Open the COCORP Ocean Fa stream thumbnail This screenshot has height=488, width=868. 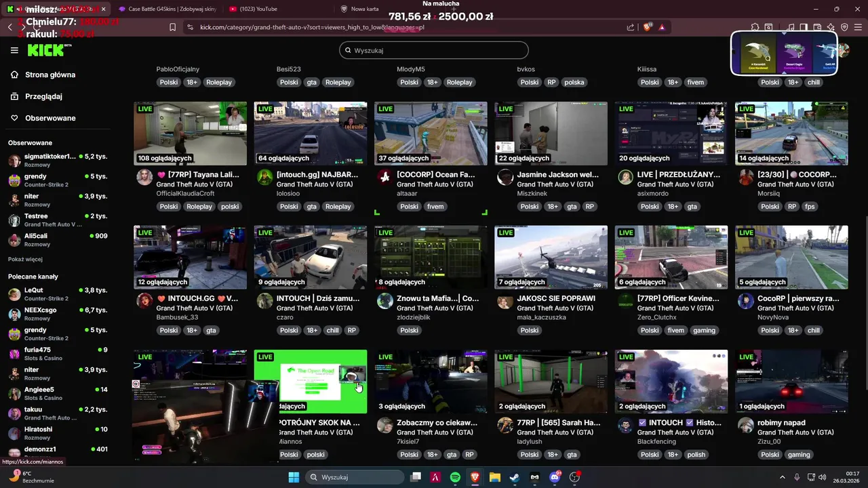(431, 134)
